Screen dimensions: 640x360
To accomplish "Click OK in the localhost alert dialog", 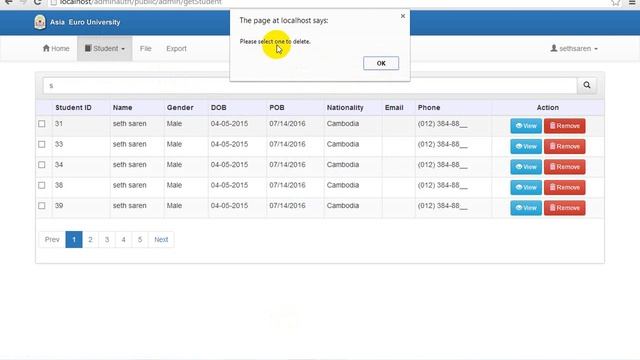I will tap(381, 63).
